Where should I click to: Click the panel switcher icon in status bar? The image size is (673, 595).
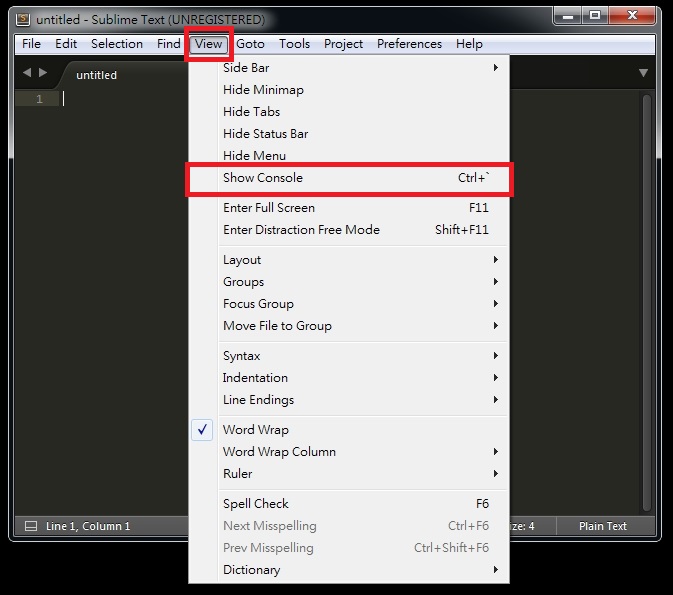click(30, 526)
